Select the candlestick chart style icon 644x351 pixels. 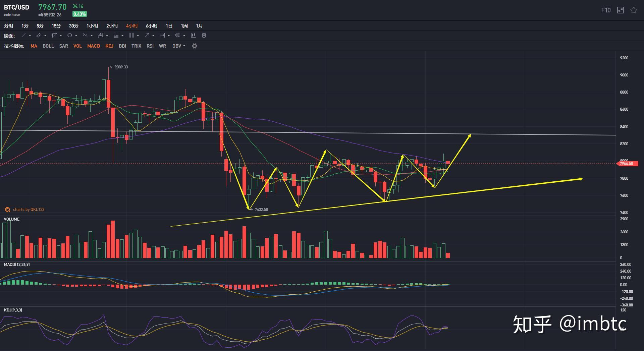(193, 35)
